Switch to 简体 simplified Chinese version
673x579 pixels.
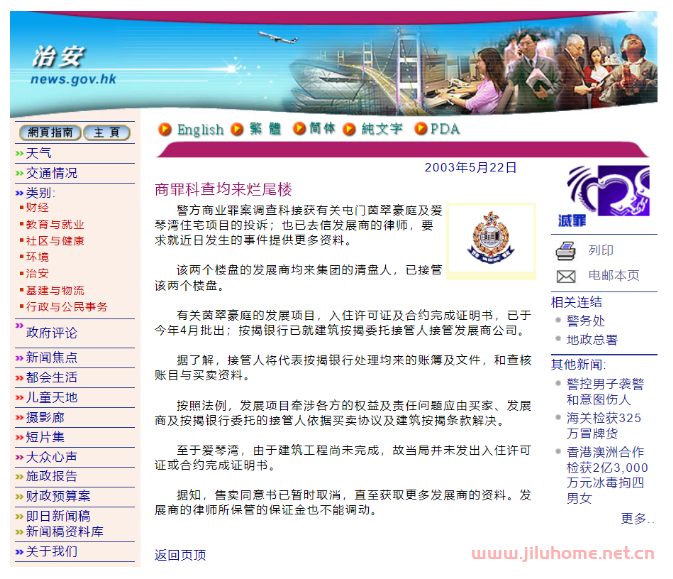pyautogui.click(x=322, y=129)
